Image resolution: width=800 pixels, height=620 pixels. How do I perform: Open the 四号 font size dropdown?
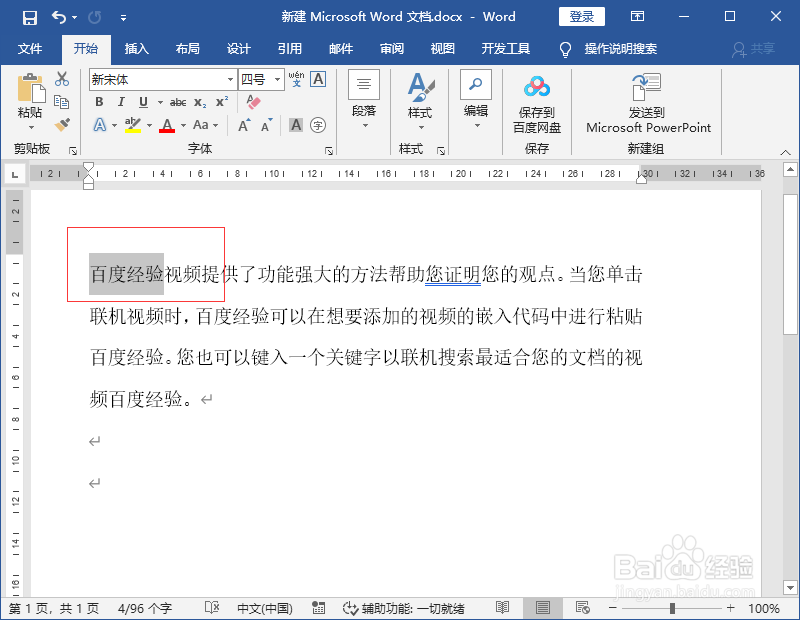(x=277, y=80)
